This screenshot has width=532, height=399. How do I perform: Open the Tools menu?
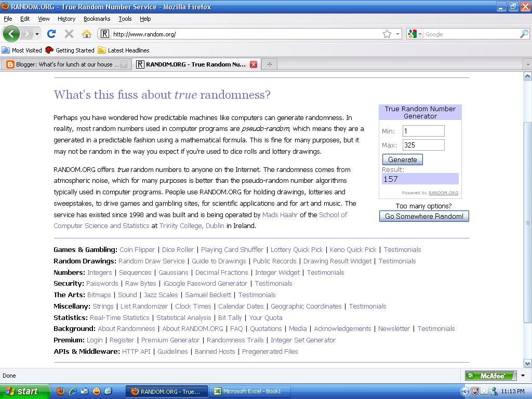coord(125,19)
